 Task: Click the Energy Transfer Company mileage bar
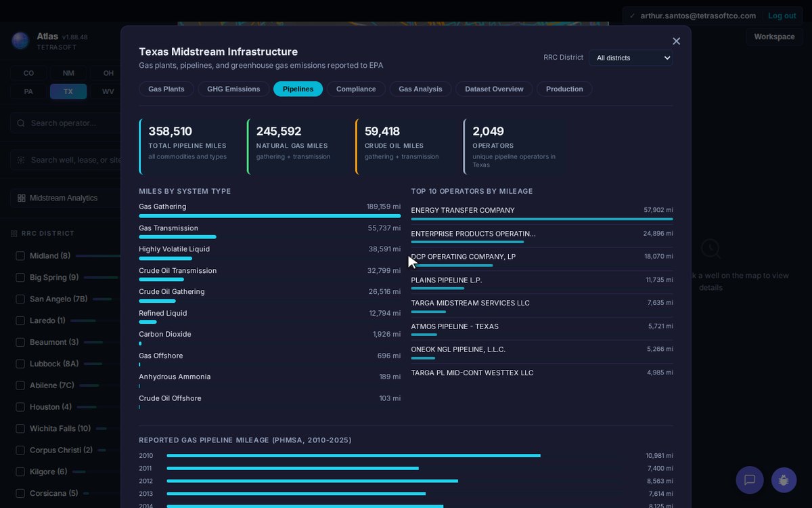[542, 219]
